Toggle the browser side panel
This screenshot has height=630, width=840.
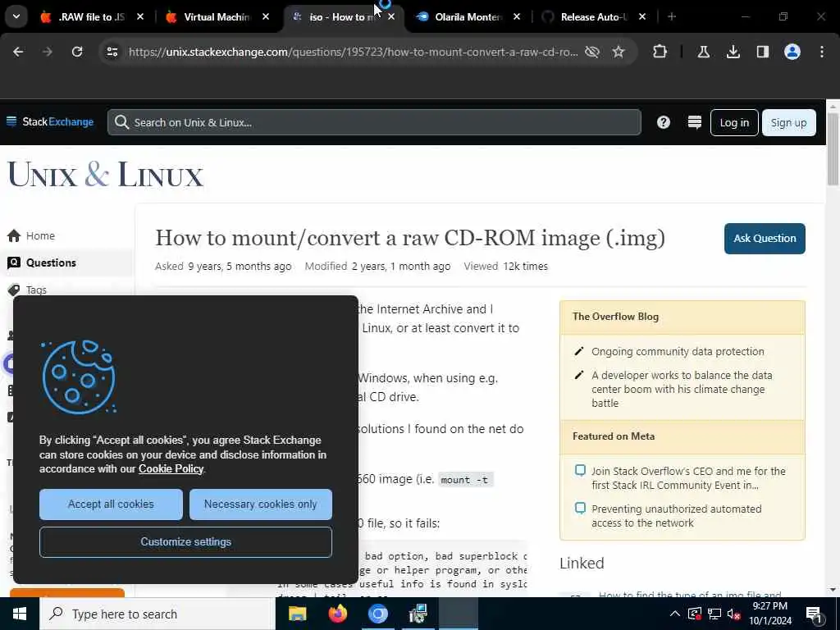tap(762, 52)
